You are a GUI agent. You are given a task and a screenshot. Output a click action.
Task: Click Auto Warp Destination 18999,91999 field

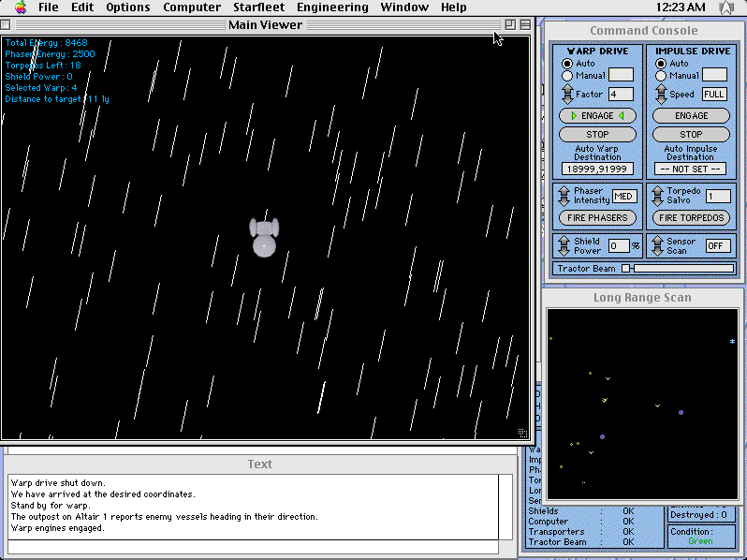click(x=597, y=169)
